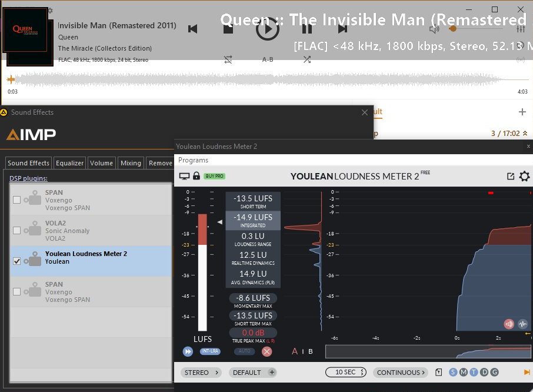The width and height of the screenshot is (533, 392).
Task: Open the Mixing tab
Action: 131,163
